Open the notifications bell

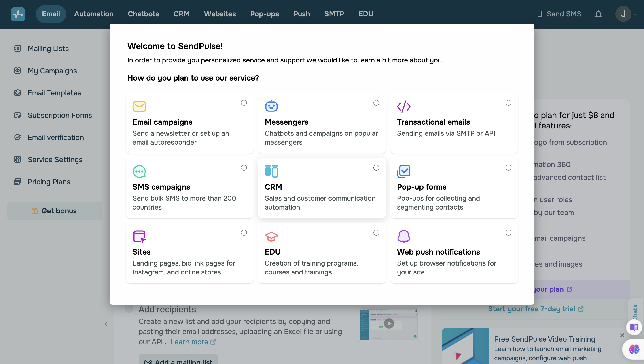(x=598, y=14)
